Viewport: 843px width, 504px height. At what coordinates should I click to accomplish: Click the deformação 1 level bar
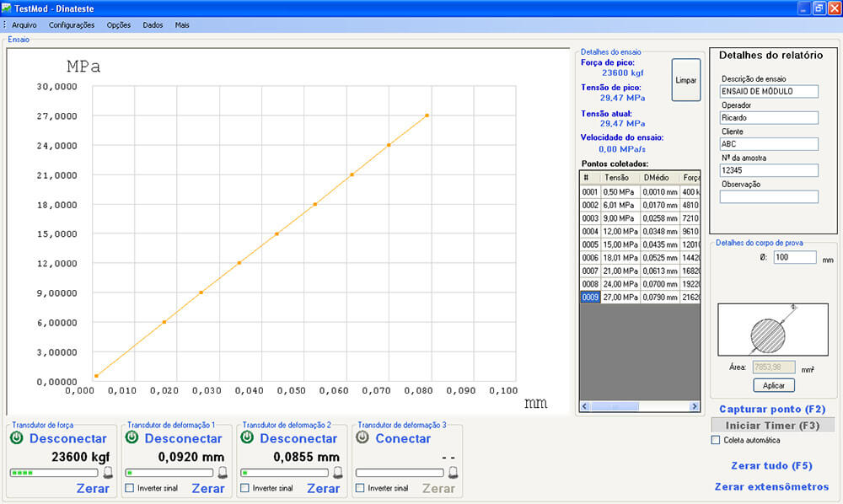(169, 473)
